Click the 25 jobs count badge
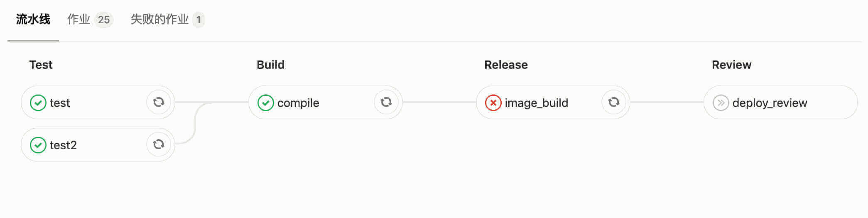Viewport: 868px width, 218px height. point(104,19)
